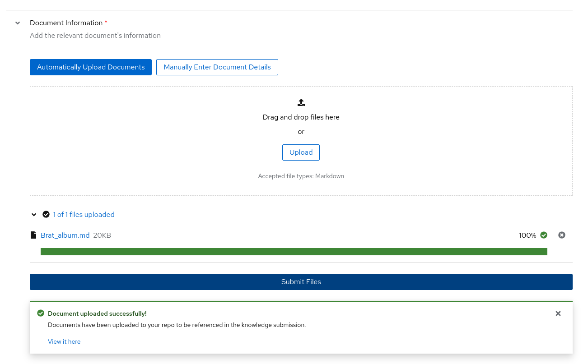Screen dimensions: 588x364
Task: Click the upload arrow icon in dropzone
Action: click(x=301, y=102)
